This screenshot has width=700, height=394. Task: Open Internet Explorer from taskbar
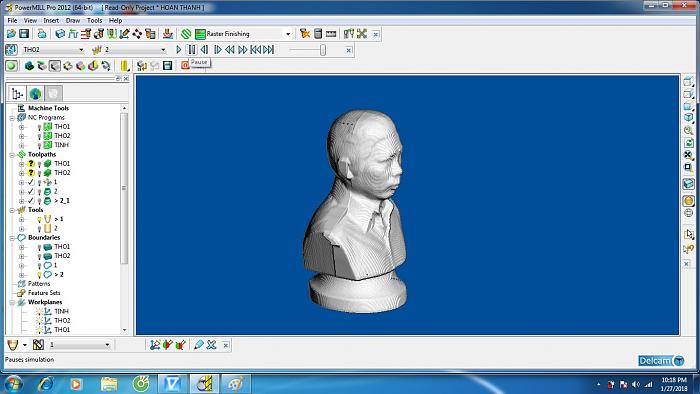(46, 384)
